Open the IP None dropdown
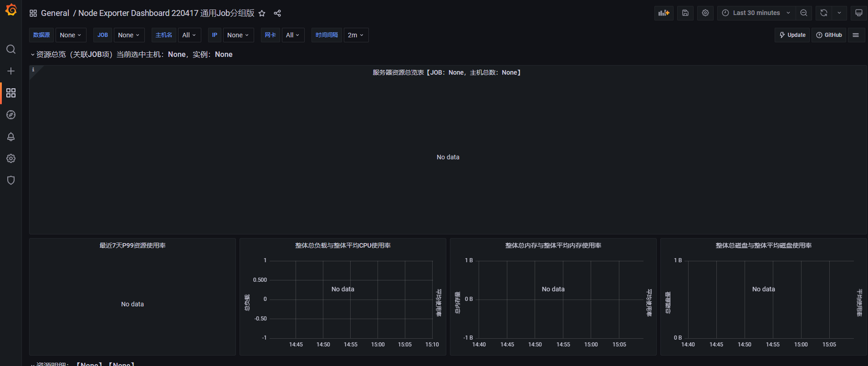Image resolution: width=868 pixels, height=366 pixels. coord(238,35)
